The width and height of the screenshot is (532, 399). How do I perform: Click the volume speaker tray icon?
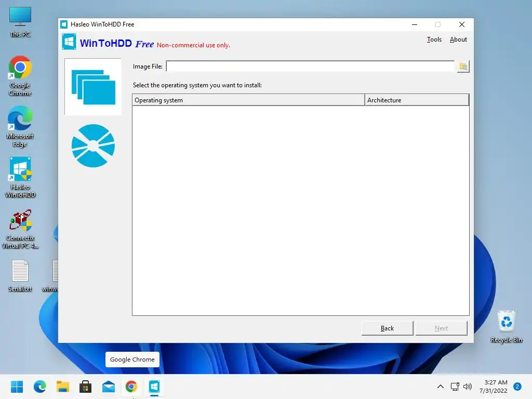tap(468, 387)
